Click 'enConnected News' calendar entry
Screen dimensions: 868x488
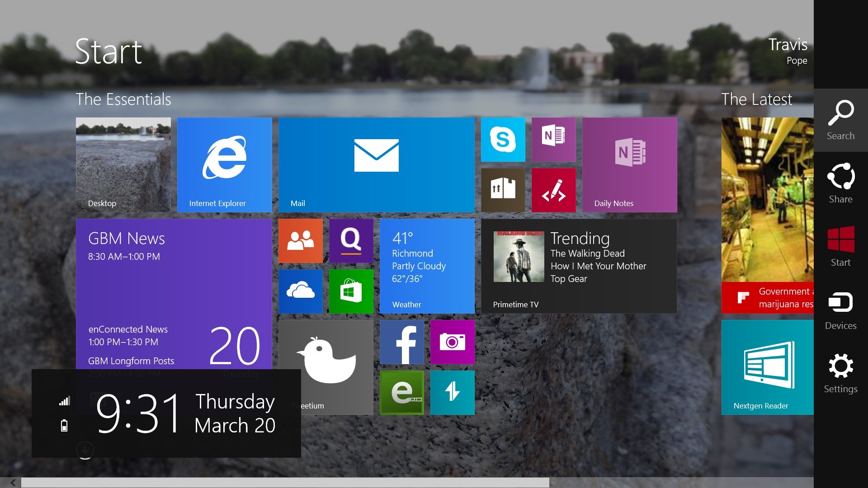tap(128, 329)
